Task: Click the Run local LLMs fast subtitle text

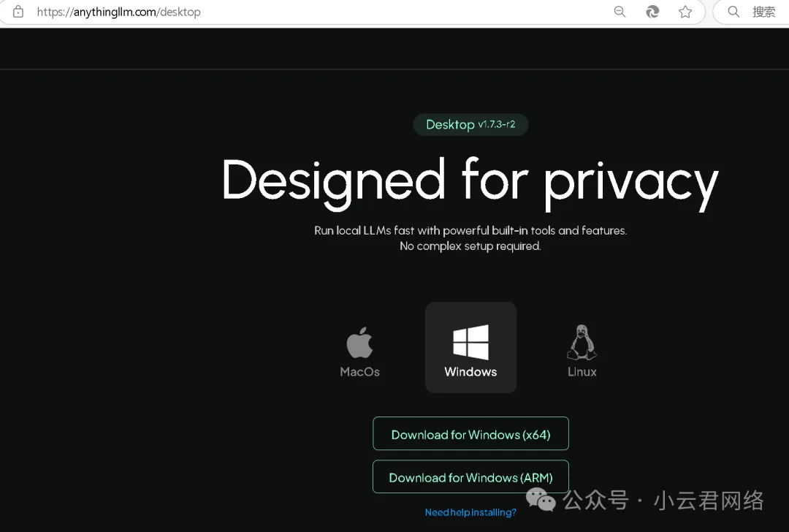Action: [x=470, y=230]
